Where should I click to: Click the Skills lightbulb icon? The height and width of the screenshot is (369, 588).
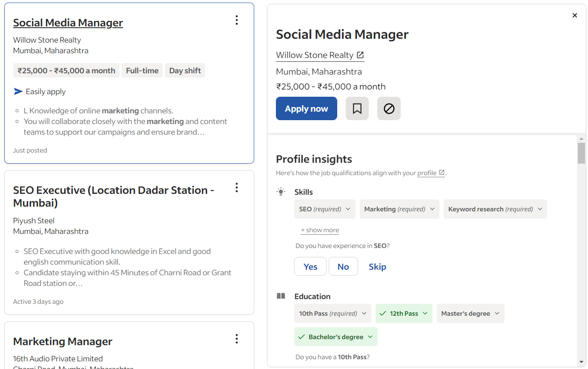[x=281, y=192]
